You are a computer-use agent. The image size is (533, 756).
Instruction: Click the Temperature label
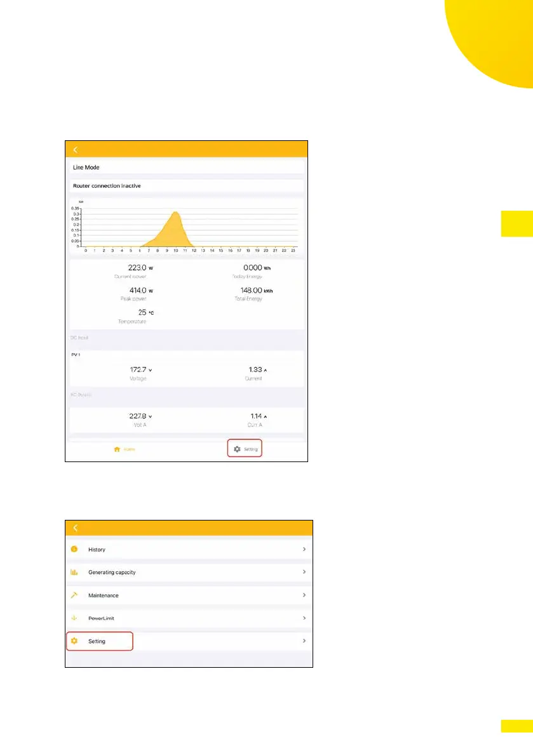[132, 322]
